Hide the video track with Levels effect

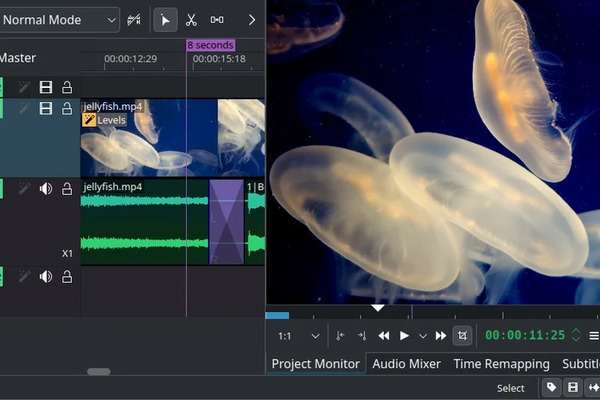click(x=46, y=107)
